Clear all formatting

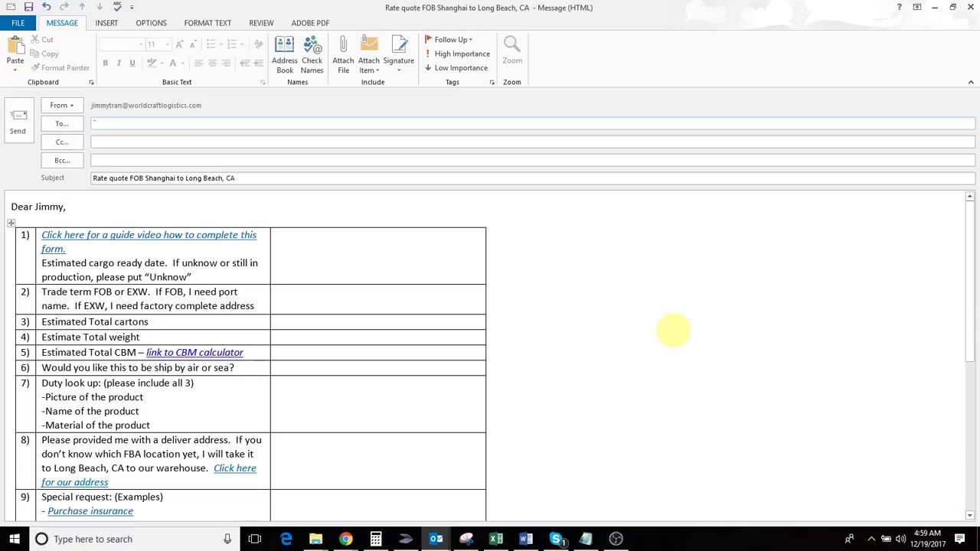(x=259, y=44)
